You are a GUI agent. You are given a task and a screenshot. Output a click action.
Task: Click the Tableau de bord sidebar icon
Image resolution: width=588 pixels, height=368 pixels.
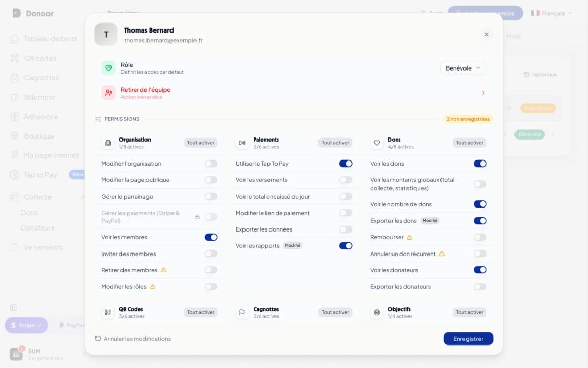point(15,39)
